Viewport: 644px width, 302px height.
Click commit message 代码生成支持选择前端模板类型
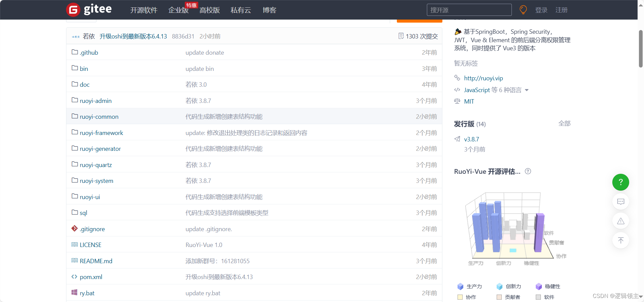(227, 213)
